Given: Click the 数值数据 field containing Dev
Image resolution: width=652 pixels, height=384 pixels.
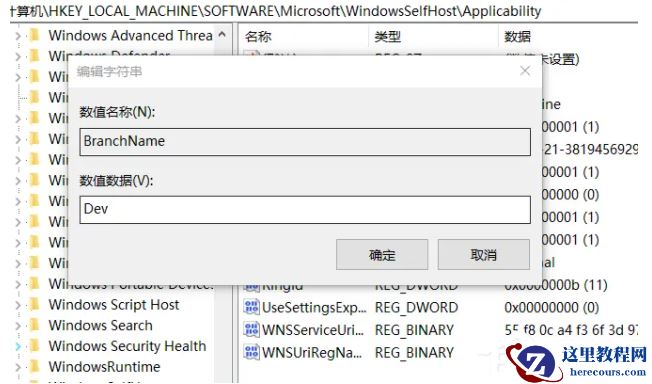Looking at the screenshot, I should coord(305,209).
